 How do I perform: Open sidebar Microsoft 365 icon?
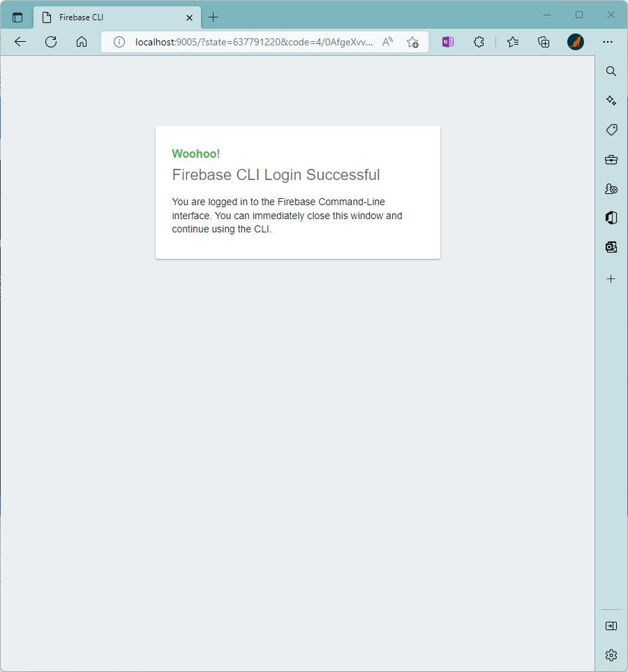tap(611, 218)
